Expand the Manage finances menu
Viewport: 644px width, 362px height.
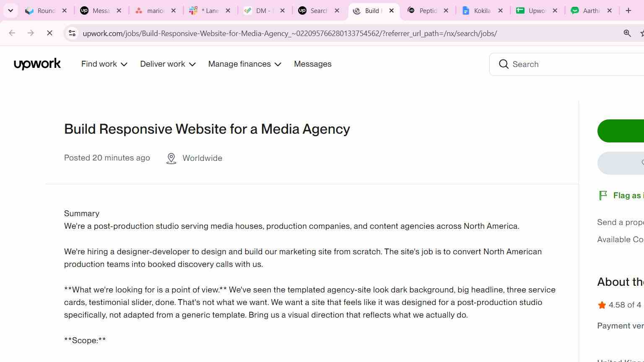[245, 64]
